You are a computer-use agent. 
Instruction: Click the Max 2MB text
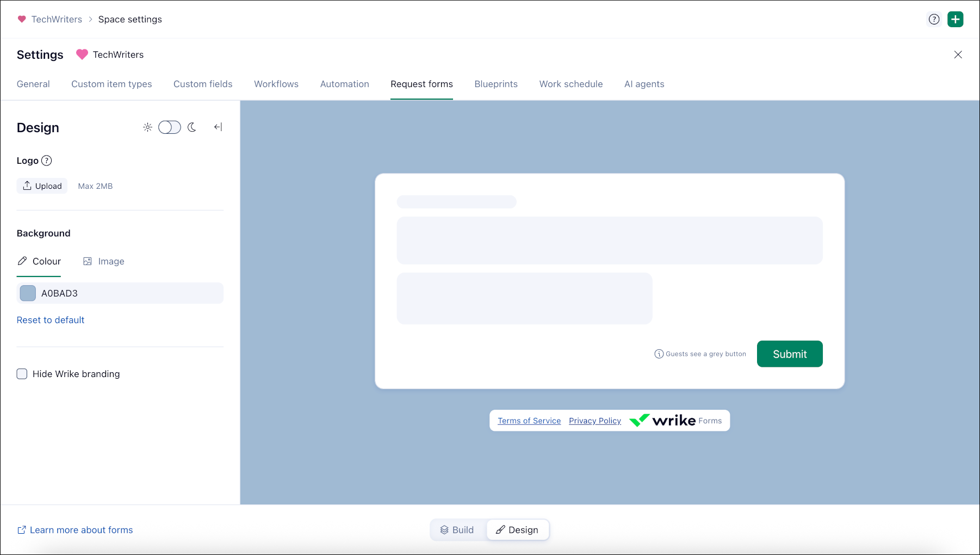(x=95, y=186)
